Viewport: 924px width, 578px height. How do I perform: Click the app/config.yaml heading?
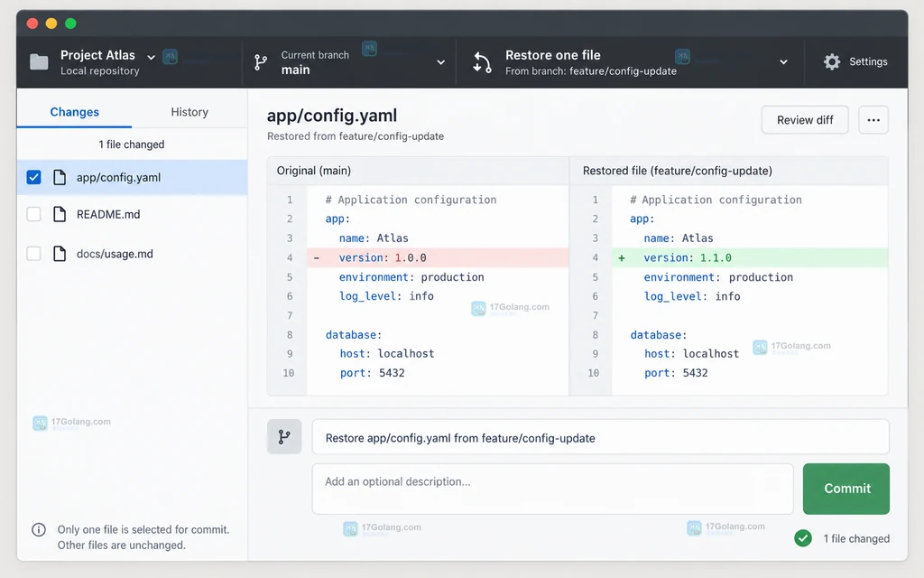click(x=332, y=116)
